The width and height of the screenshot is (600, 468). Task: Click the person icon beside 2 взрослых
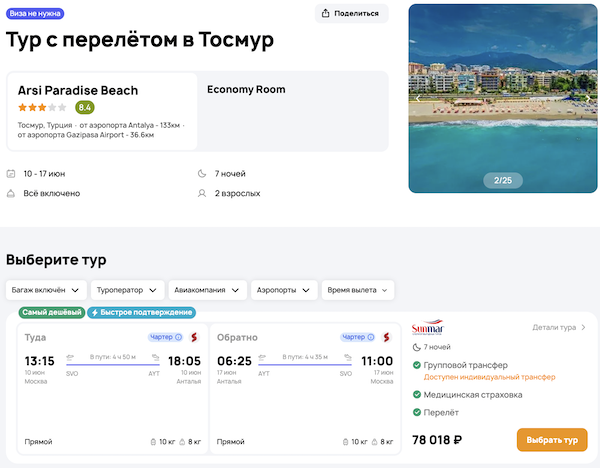point(204,193)
